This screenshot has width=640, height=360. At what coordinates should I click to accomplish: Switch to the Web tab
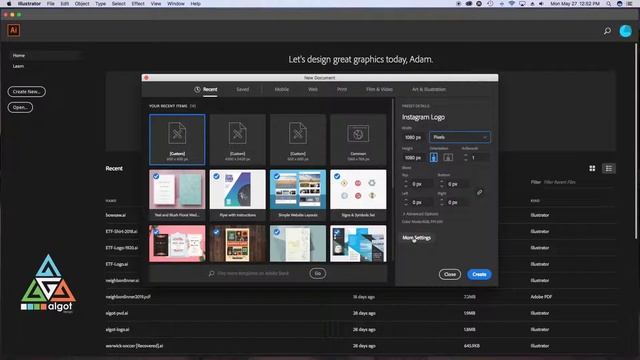coord(313,89)
